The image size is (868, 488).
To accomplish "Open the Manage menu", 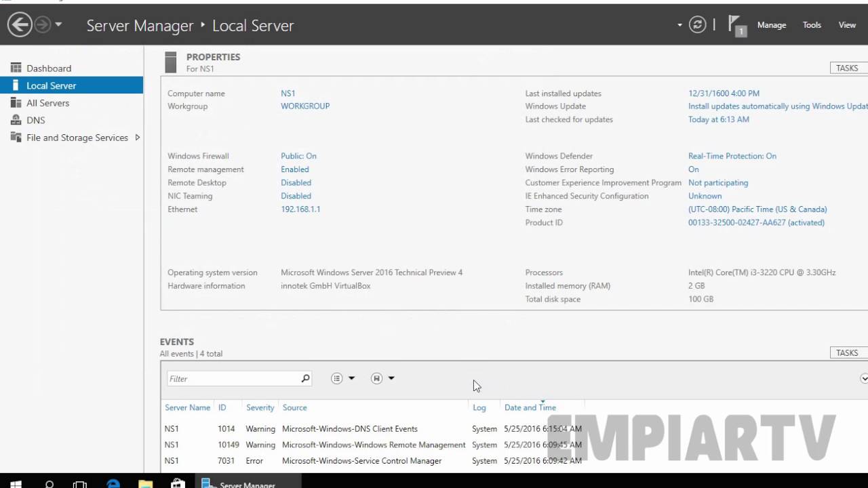I will (x=772, y=25).
